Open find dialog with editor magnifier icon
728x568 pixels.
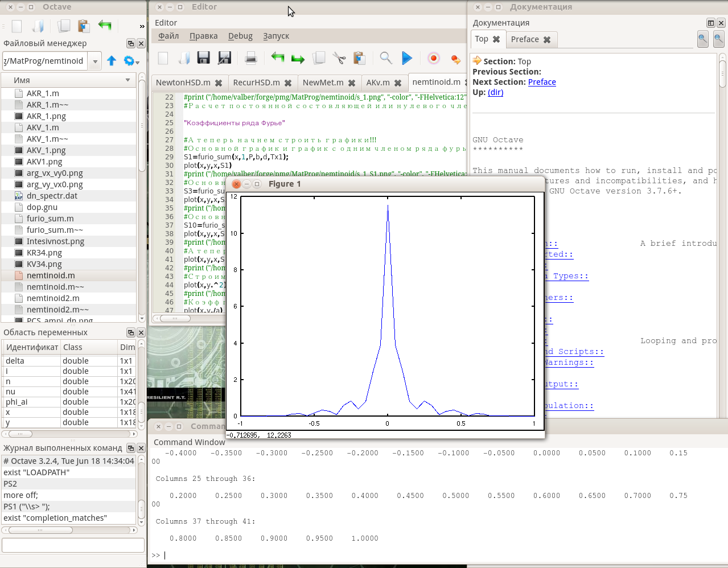click(x=385, y=58)
